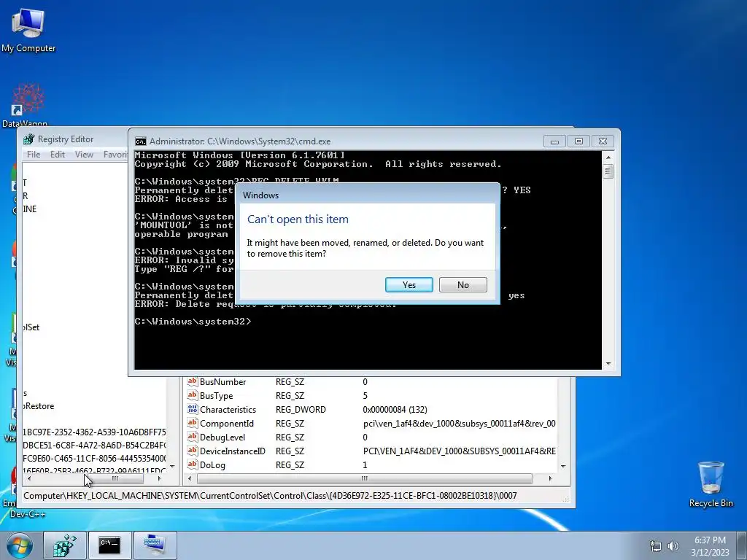Select the Characteristics DWORD value

coord(228,410)
